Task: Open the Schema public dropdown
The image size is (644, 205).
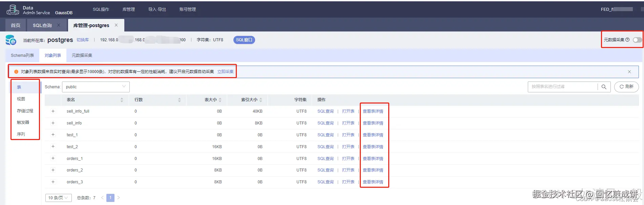Action: point(96,87)
